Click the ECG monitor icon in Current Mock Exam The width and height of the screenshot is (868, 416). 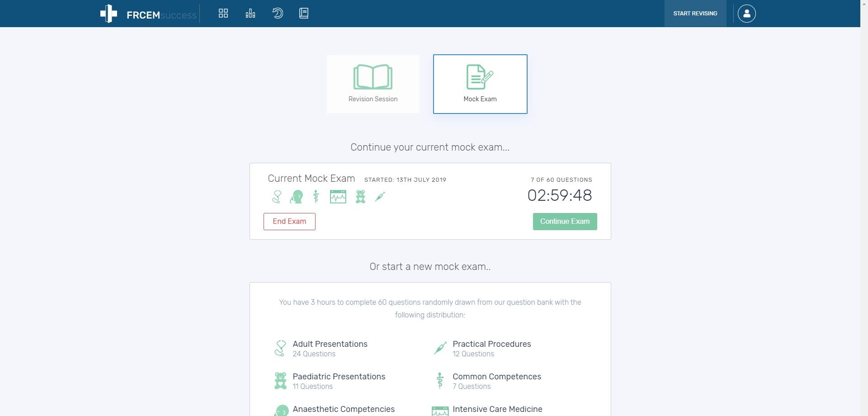click(x=338, y=197)
